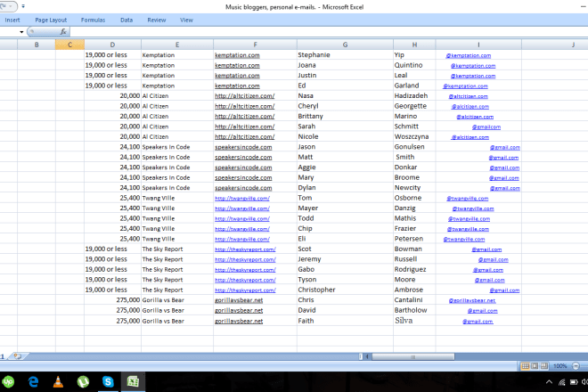Click the network icon in system tray

(562, 382)
